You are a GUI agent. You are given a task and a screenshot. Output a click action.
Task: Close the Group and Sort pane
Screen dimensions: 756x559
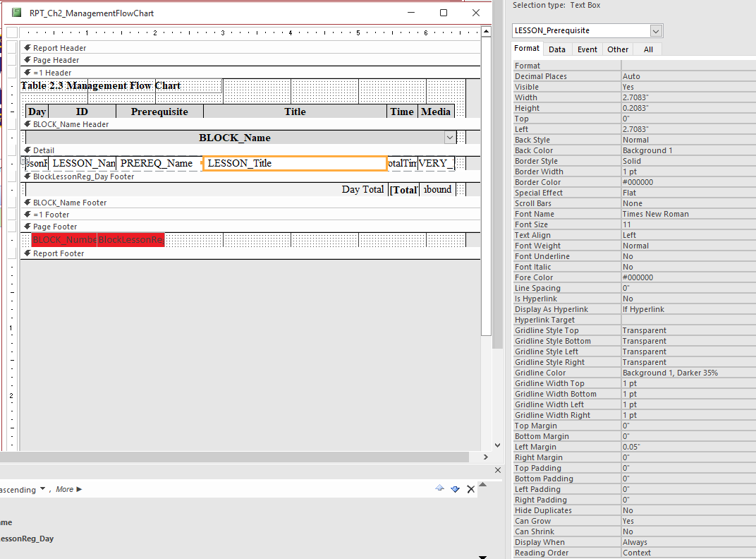tap(497, 469)
